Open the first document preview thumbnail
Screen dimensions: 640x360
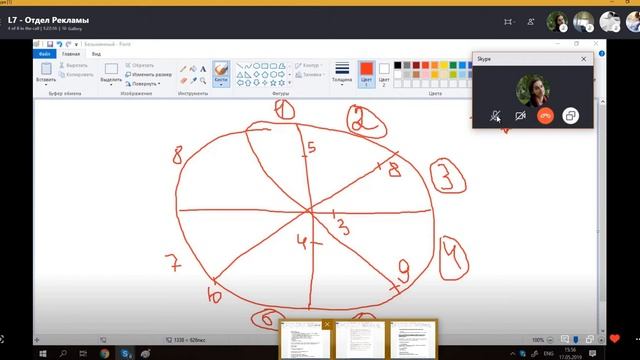click(x=306, y=340)
